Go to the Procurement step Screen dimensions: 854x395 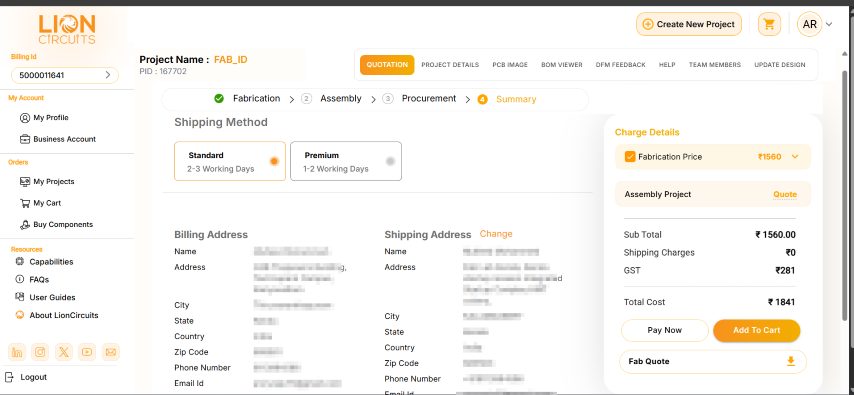429,99
